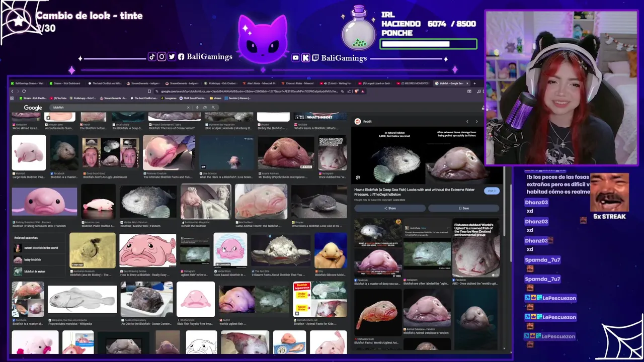Open Google Lens image search icon
644x362 pixels.
coord(205,107)
